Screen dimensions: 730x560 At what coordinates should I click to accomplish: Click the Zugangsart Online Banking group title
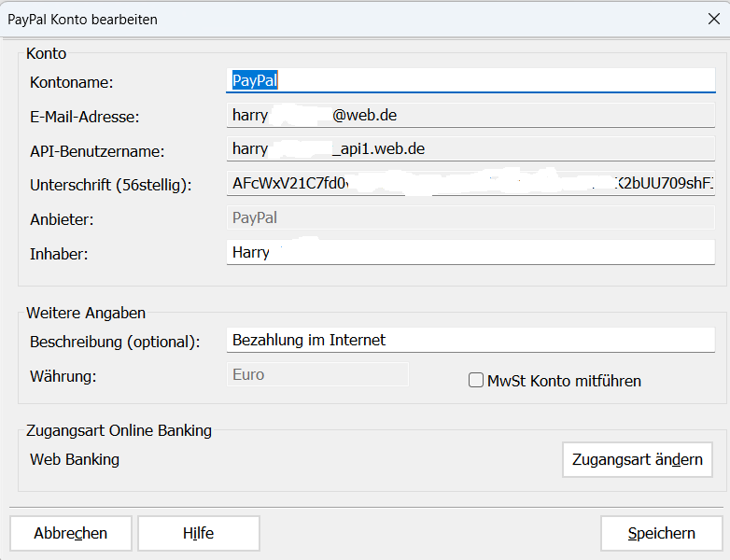[x=119, y=430]
